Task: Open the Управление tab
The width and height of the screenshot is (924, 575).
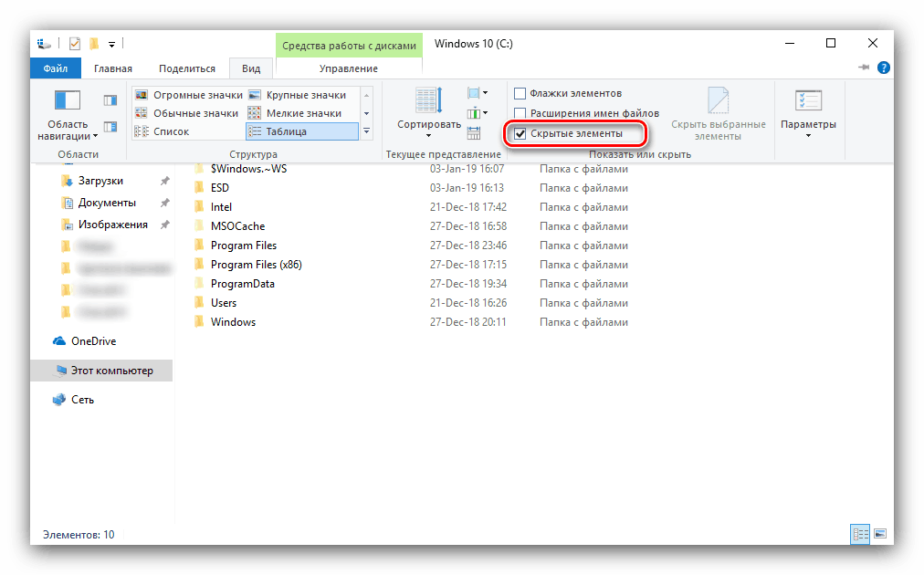Action: pos(348,68)
